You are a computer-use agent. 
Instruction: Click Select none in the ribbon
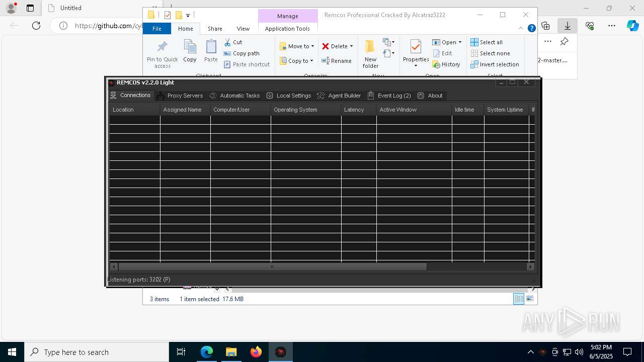click(490, 53)
